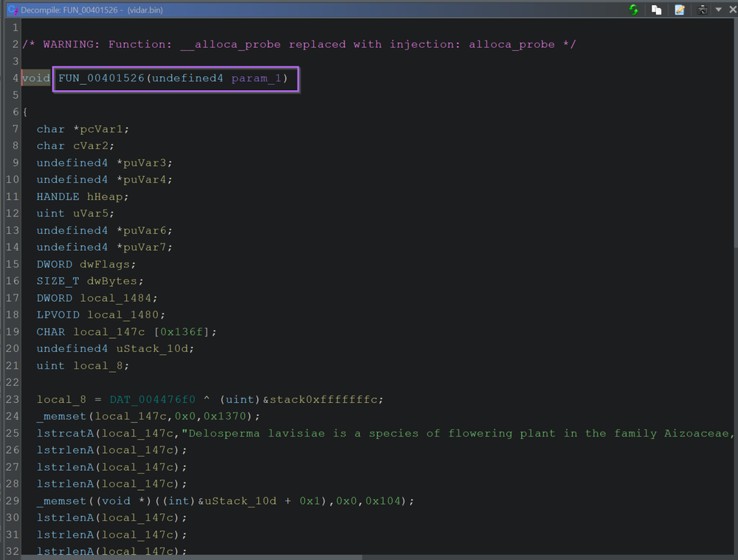Click the void return type keyword
738x560 pixels.
pyautogui.click(x=36, y=78)
